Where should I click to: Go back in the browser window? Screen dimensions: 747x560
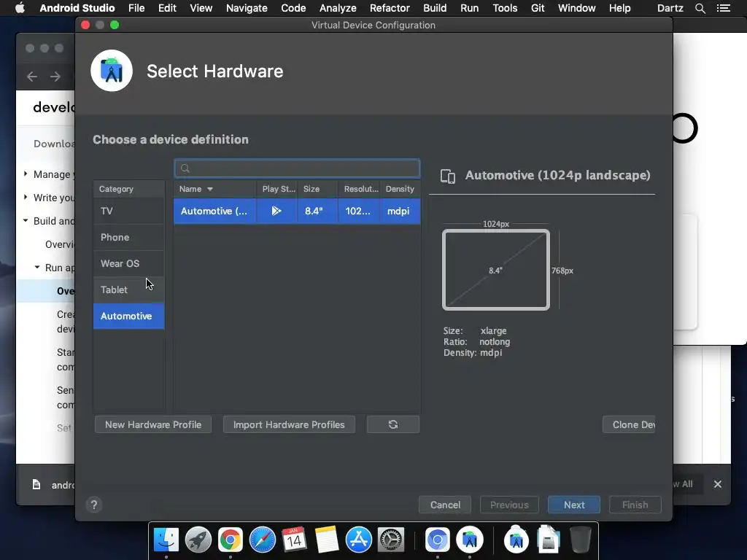32,77
